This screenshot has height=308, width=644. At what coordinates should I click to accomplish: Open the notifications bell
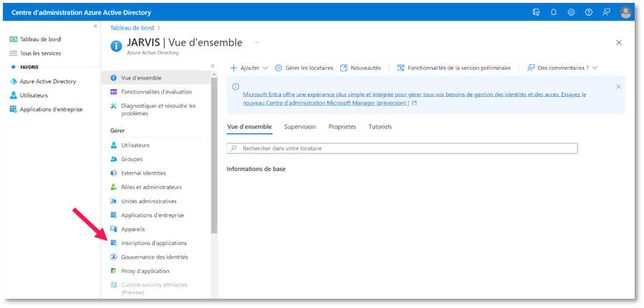click(553, 12)
